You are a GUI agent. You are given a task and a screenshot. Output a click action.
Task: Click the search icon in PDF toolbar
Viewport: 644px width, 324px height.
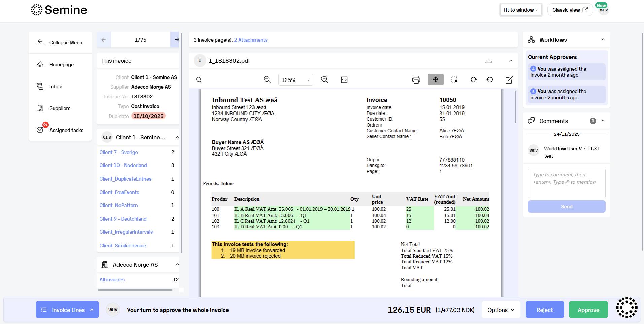coord(199,80)
